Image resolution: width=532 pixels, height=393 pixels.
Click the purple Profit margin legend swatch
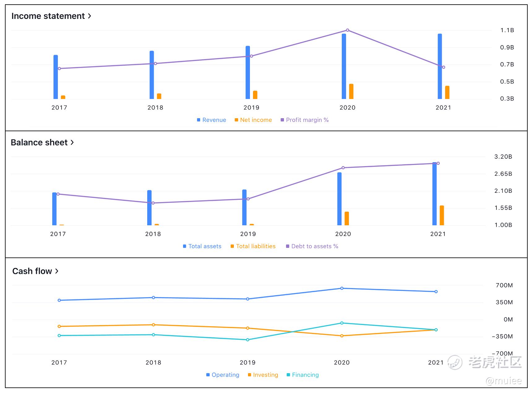(x=282, y=120)
